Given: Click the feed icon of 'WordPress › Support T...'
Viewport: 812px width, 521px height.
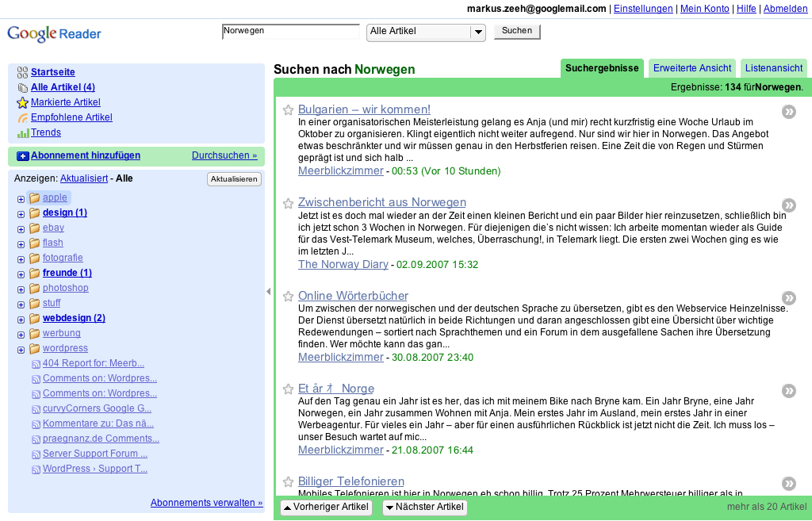Looking at the screenshot, I should (x=36, y=469).
